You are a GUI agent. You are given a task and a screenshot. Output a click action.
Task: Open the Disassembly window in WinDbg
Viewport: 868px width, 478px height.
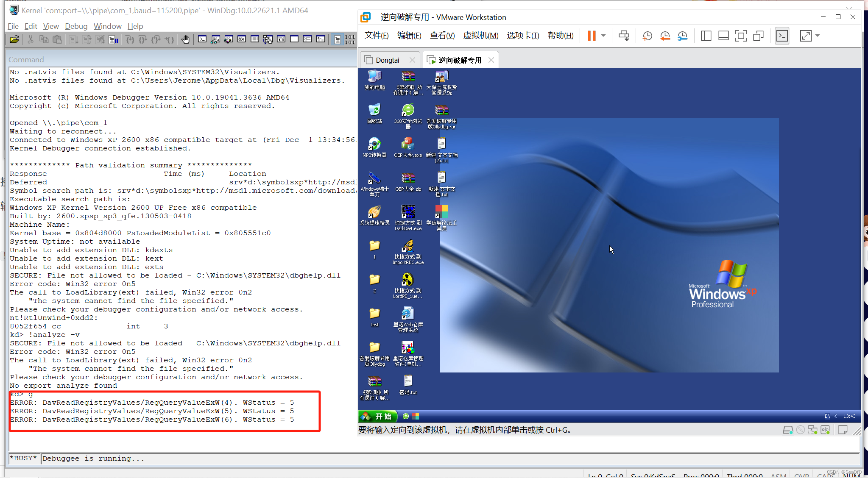pos(281,39)
